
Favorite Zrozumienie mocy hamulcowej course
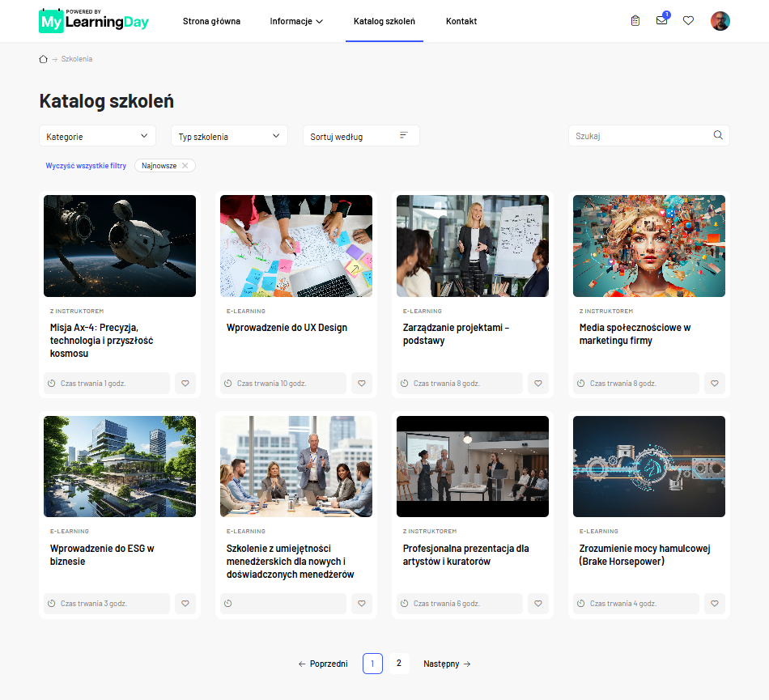coord(715,604)
